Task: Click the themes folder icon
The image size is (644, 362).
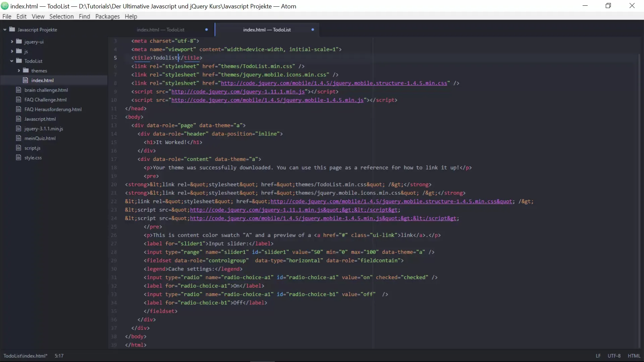Action: coord(26,71)
